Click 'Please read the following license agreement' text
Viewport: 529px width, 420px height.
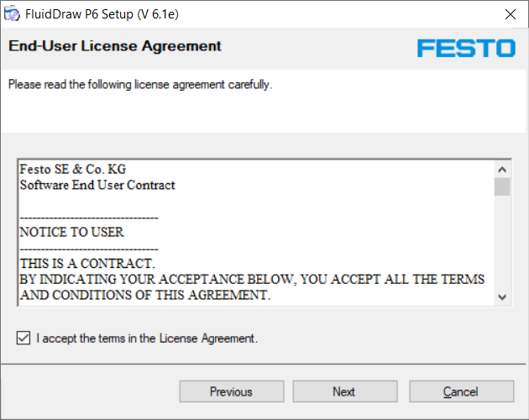pos(140,84)
